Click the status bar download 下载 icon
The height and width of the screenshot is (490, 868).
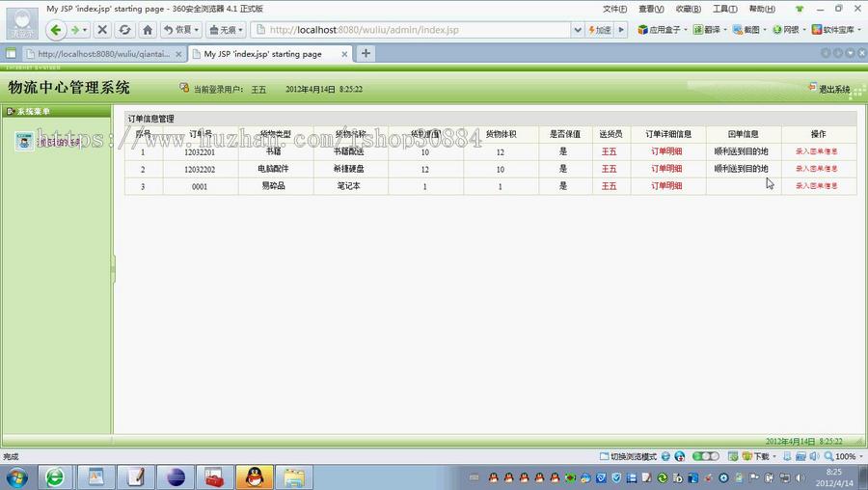pyautogui.click(x=746, y=456)
